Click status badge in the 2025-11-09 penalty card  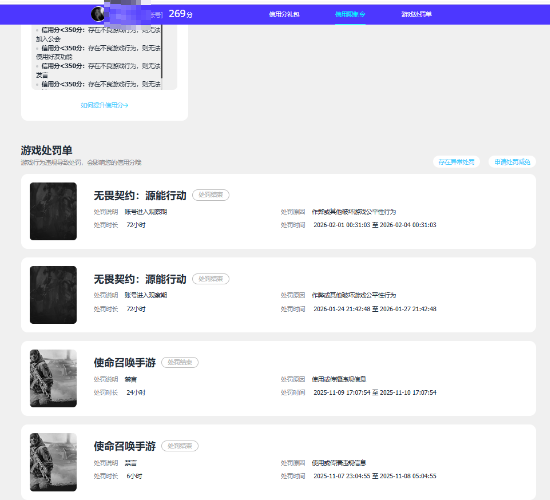pos(180,362)
